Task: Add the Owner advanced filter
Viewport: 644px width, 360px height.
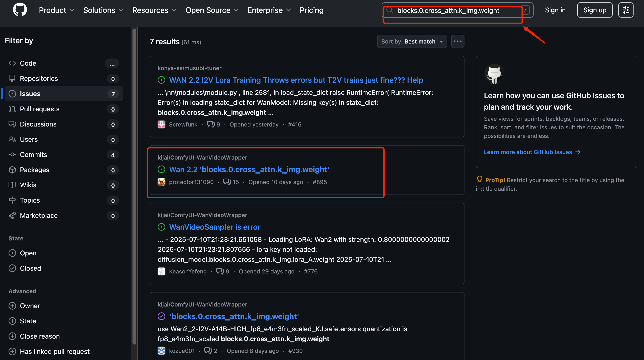Action: [64, 306]
